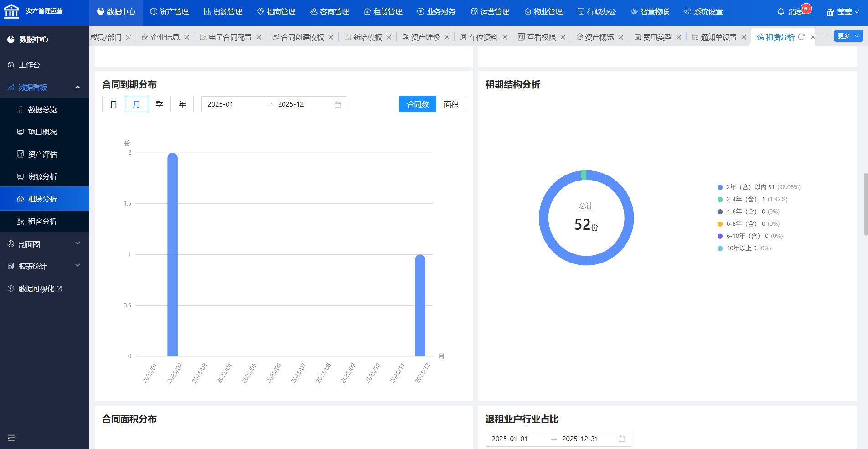This screenshot has width=868, height=449.
Task: Collapse the 数据看板 sidebar group
Action: tap(77, 87)
